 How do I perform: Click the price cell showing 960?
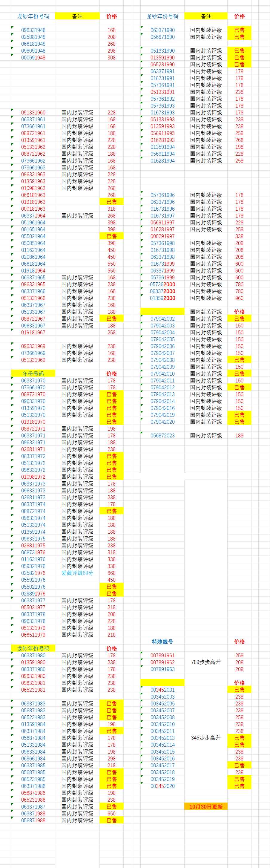(239, 298)
